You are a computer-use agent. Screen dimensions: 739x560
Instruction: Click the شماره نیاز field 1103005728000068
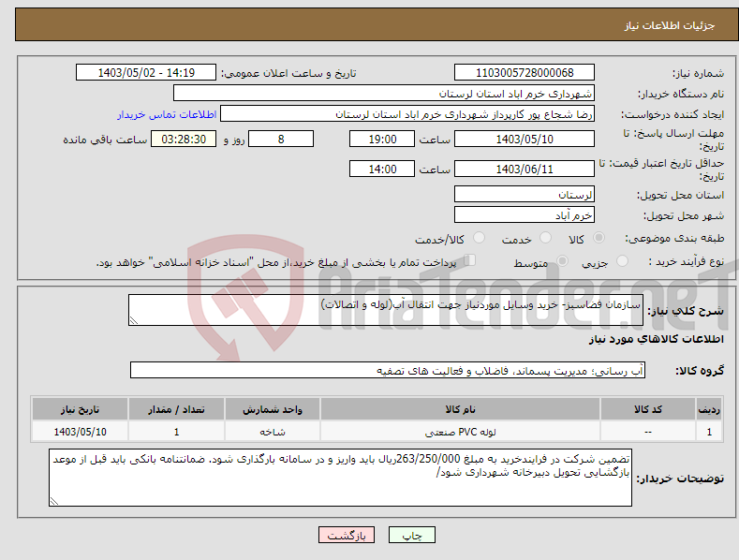(525, 73)
